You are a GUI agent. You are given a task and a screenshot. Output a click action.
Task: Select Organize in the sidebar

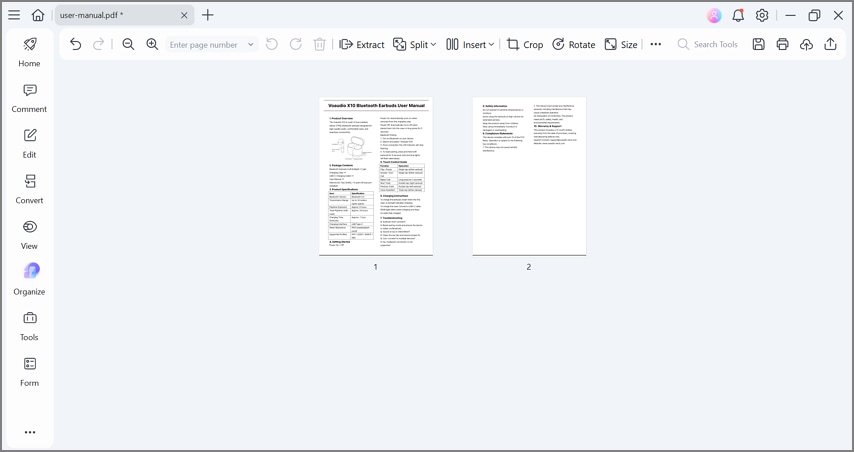(29, 280)
